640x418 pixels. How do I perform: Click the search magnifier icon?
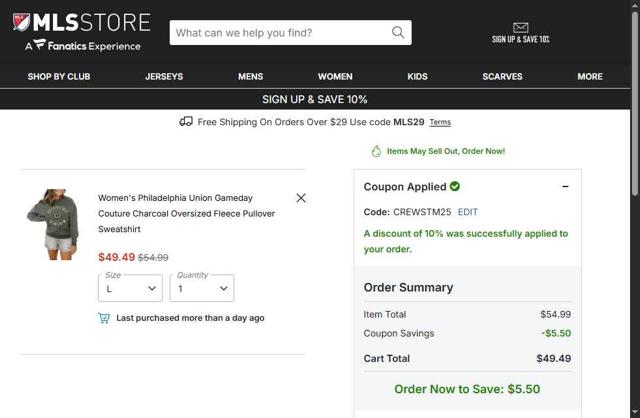pyautogui.click(x=398, y=33)
